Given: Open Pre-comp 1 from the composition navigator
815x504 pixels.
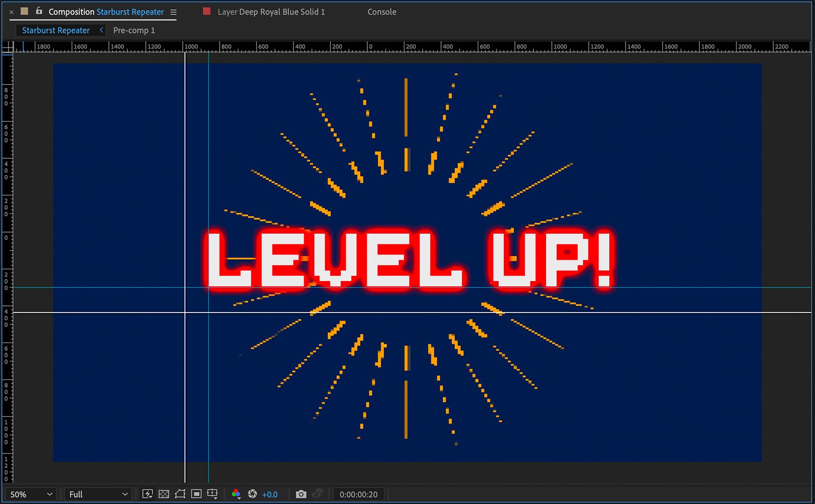Looking at the screenshot, I should pos(133,30).
